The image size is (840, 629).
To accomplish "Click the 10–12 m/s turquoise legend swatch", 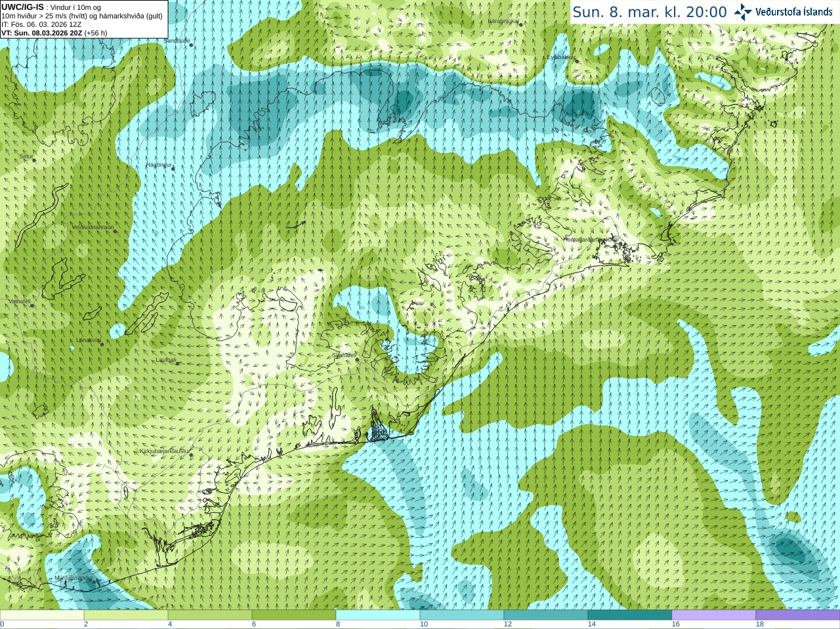I will (462, 615).
